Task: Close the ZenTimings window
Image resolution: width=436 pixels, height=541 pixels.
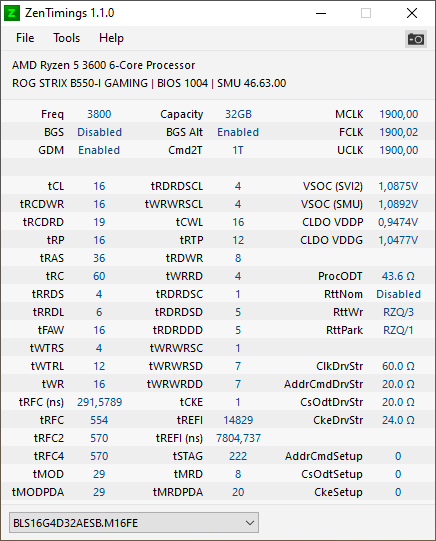Action: pyautogui.click(x=412, y=13)
